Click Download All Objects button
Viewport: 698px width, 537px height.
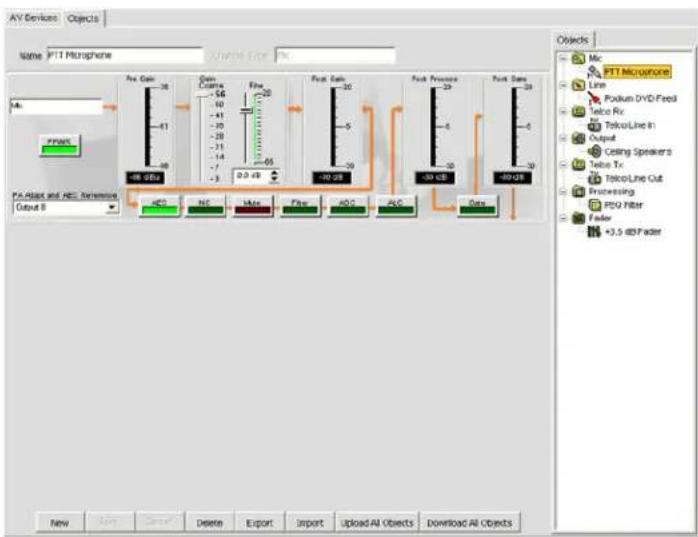pyautogui.click(x=470, y=523)
